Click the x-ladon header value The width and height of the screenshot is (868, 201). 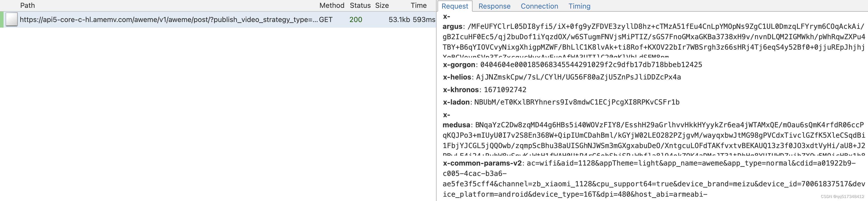[577, 102]
